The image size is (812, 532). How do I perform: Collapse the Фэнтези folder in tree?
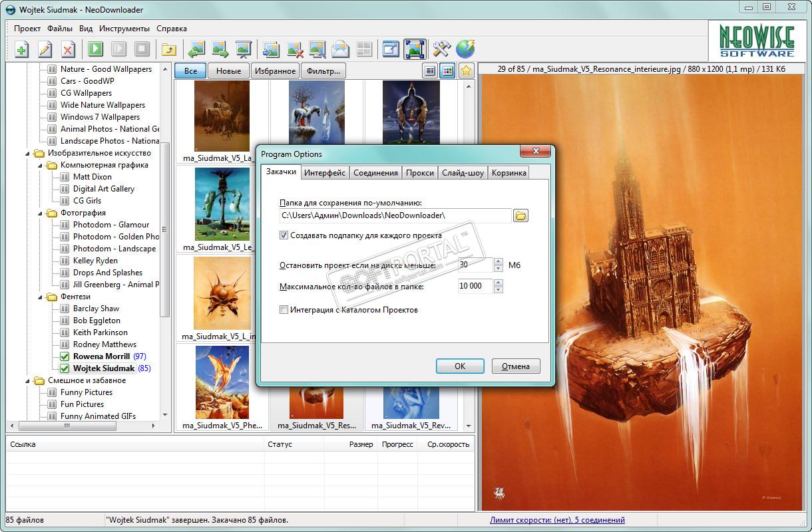click(x=39, y=297)
